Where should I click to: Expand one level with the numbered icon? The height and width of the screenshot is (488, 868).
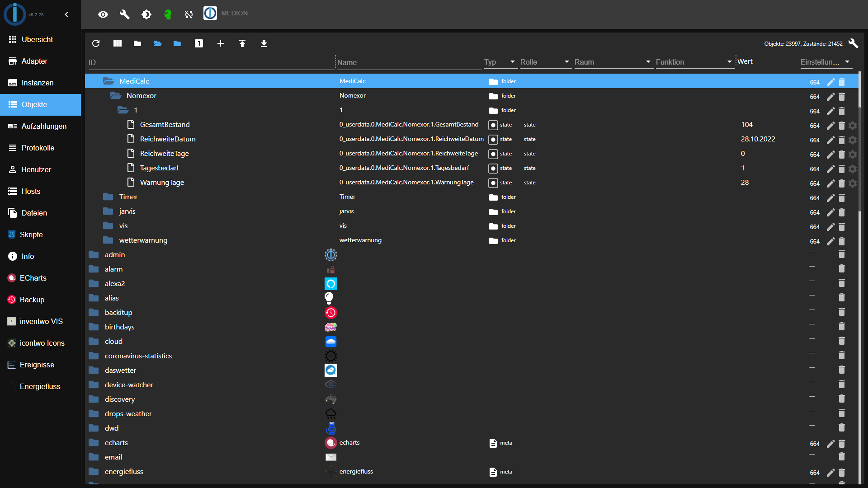[199, 43]
